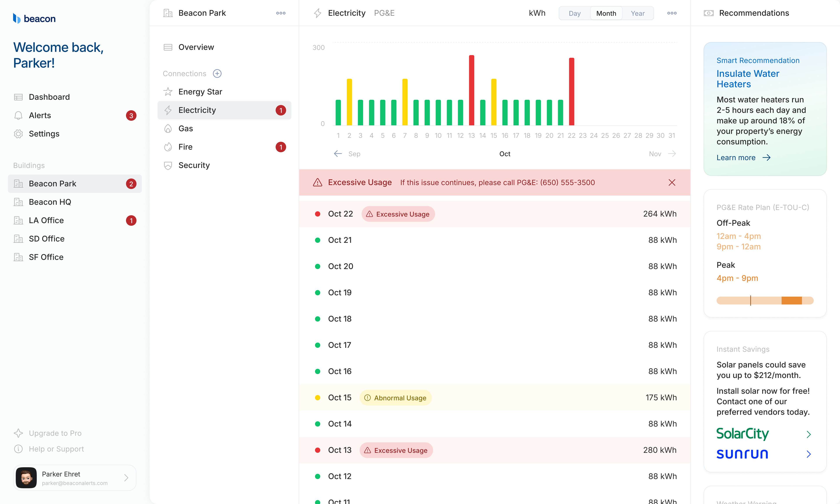This screenshot has width=840, height=504.
Task: Click the Insulate Water Heaters title
Action: pos(748,79)
